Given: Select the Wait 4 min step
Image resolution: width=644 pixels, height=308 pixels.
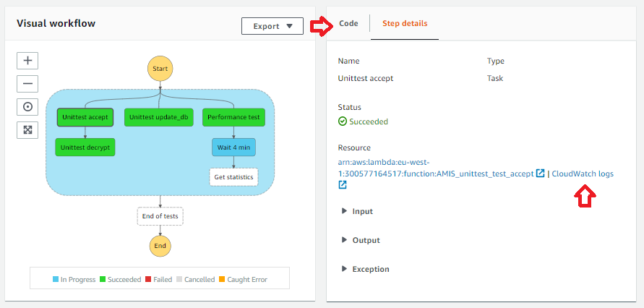Looking at the screenshot, I should pyautogui.click(x=233, y=147).
